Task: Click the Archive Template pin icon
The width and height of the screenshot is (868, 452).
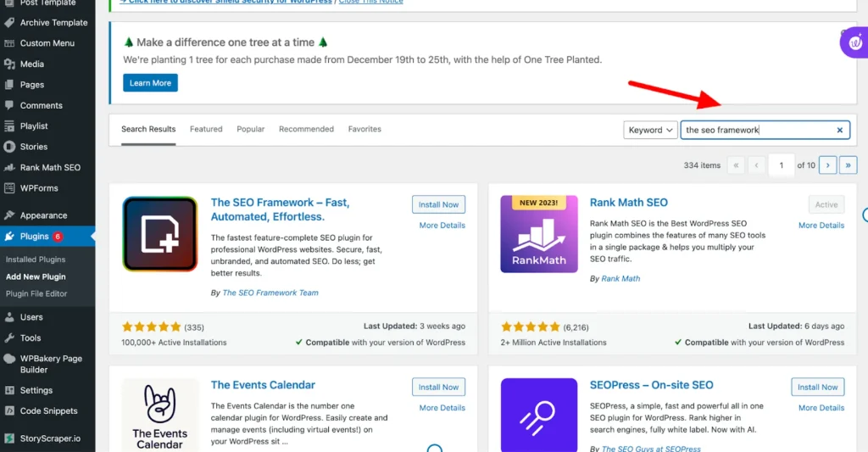Action: pyautogui.click(x=8, y=23)
